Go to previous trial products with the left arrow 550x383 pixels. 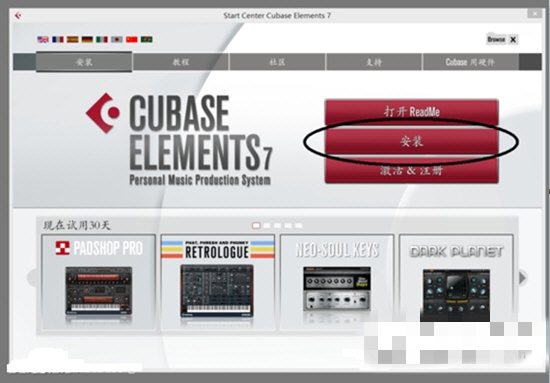point(32,278)
